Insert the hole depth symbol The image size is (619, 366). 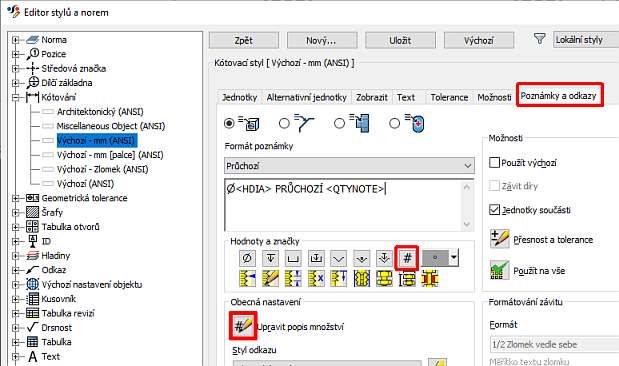(270, 258)
